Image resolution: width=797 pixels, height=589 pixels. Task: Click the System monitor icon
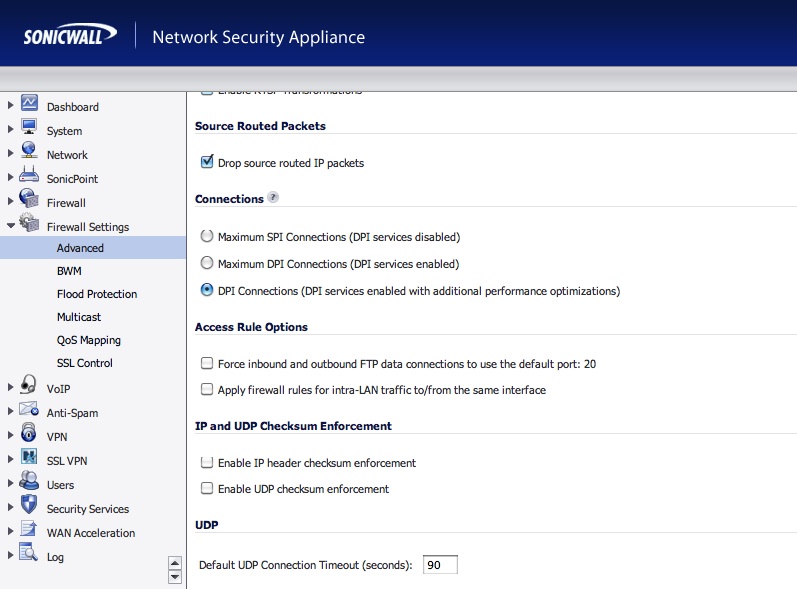click(x=29, y=127)
